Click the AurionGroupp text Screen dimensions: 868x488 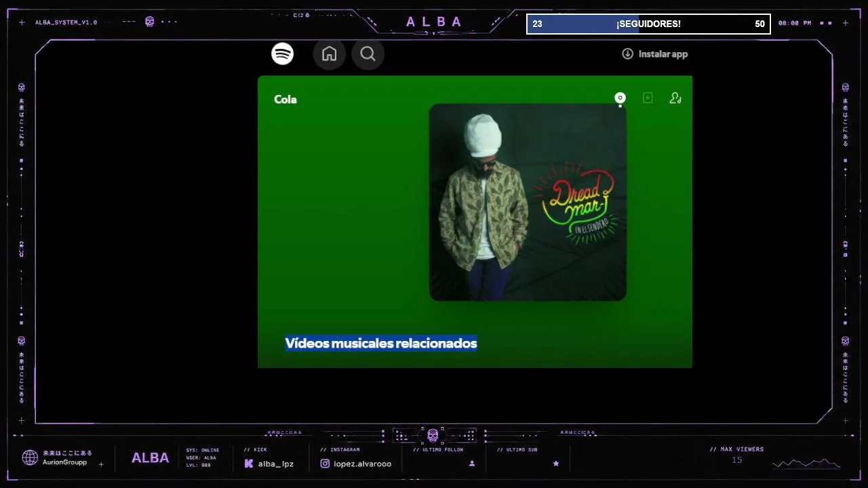[x=64, y=462]
